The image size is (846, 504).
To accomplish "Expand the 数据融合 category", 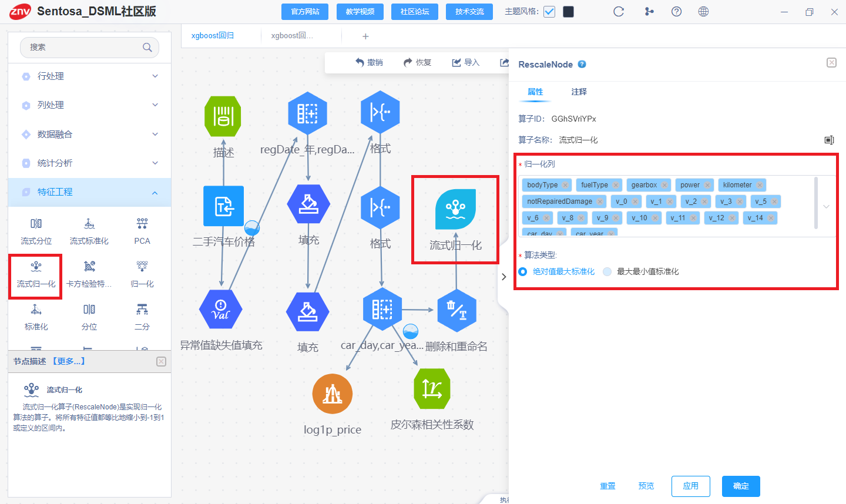I will pyautogui.click(x=89, y=135).
